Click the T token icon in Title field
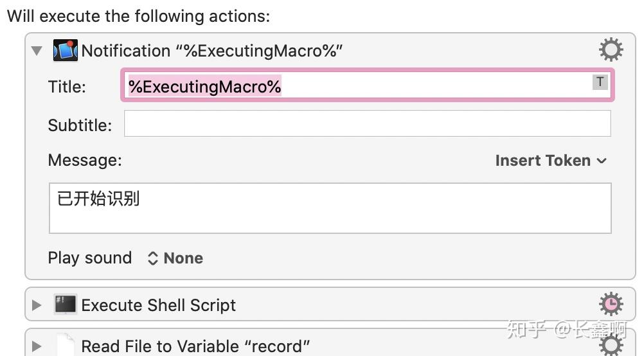This screenshot has width=644, height=356. pos(600,82)
